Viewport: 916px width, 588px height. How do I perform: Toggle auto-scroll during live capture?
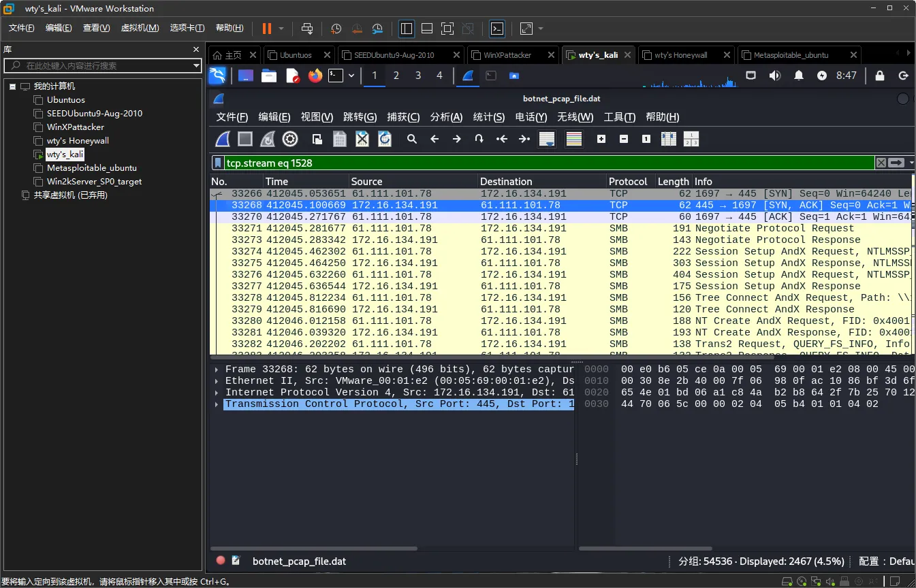click(x=546, y=140)
